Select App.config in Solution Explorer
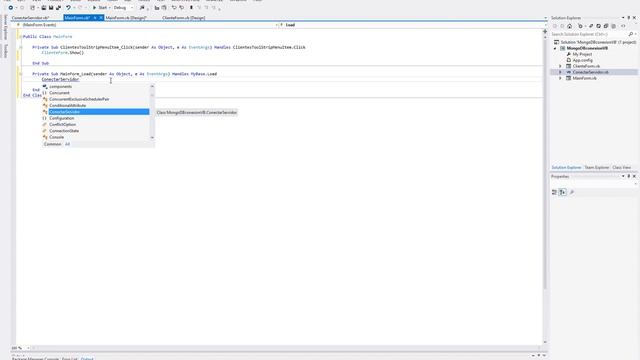 (x=582, y=60)
